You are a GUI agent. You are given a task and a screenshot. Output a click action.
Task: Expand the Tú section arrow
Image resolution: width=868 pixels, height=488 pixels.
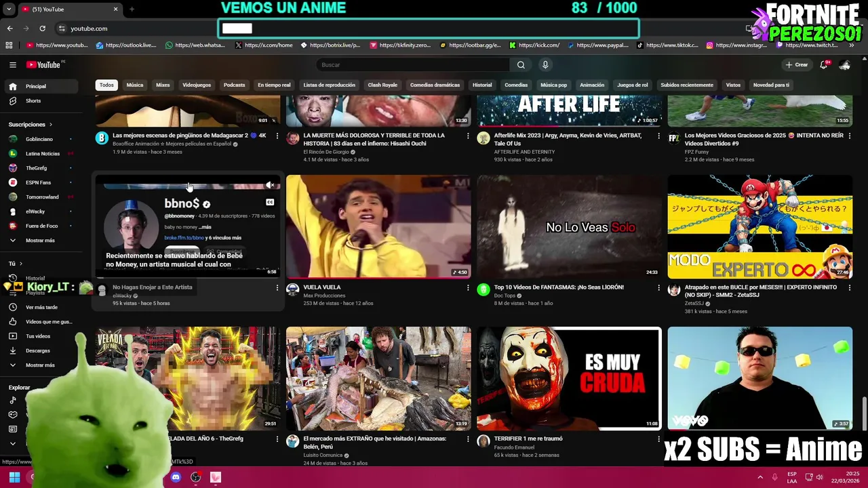click(21, 264)
